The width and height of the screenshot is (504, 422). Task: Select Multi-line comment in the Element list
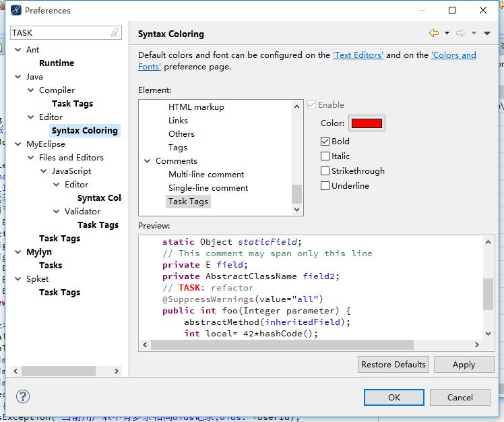tap(206, 175)
